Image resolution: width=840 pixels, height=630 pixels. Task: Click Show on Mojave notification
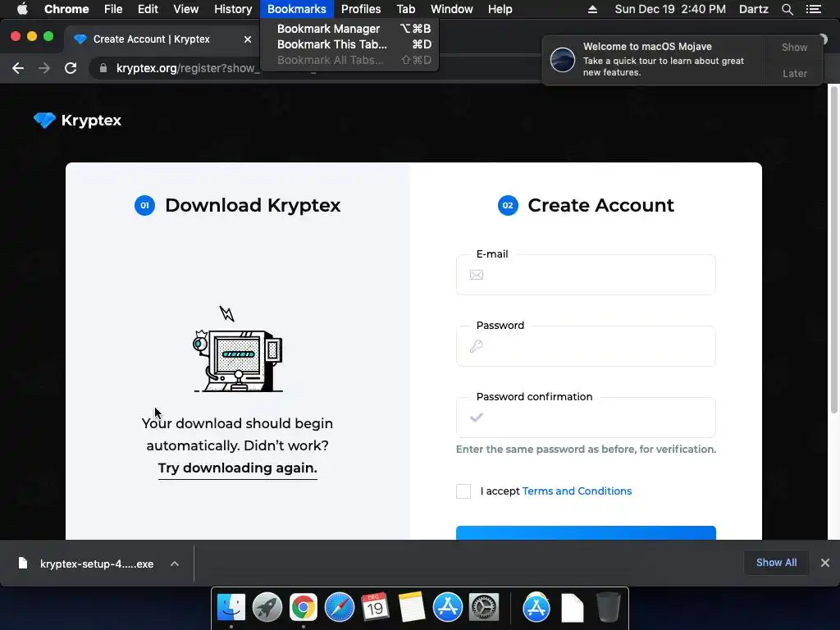pos(794,47)
